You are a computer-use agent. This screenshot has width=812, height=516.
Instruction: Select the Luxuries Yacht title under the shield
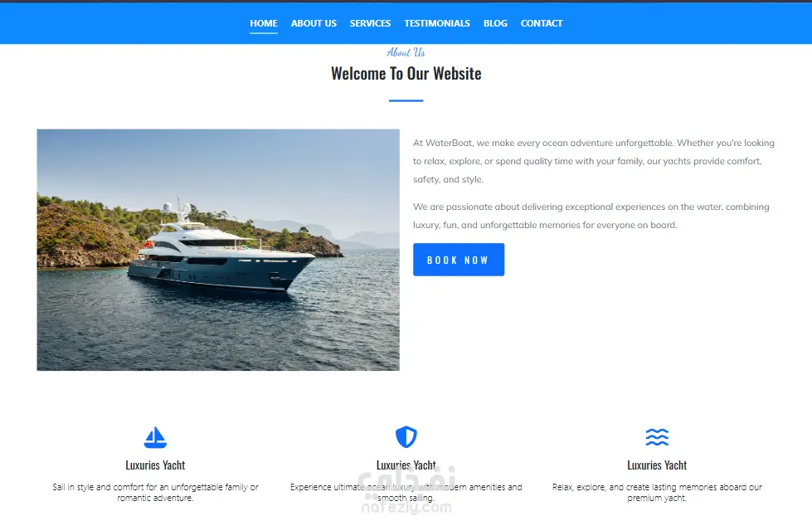(406, 465)
